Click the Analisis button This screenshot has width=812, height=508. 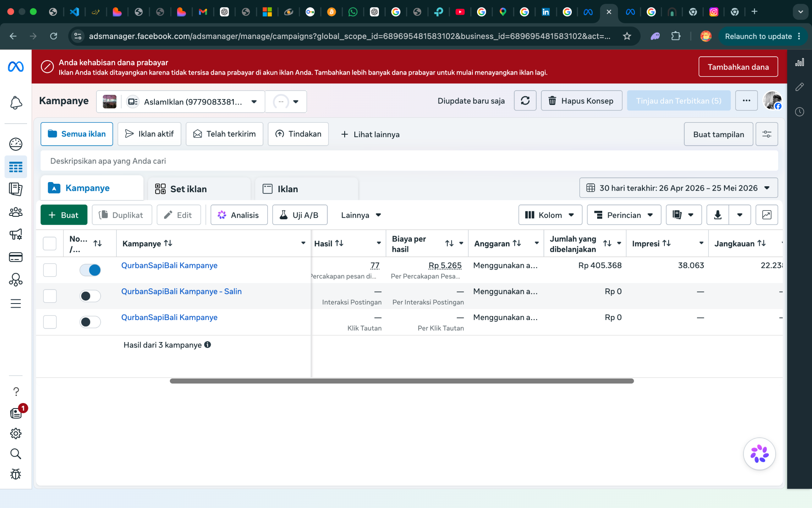pyautogui.click(x=239, y=215)
